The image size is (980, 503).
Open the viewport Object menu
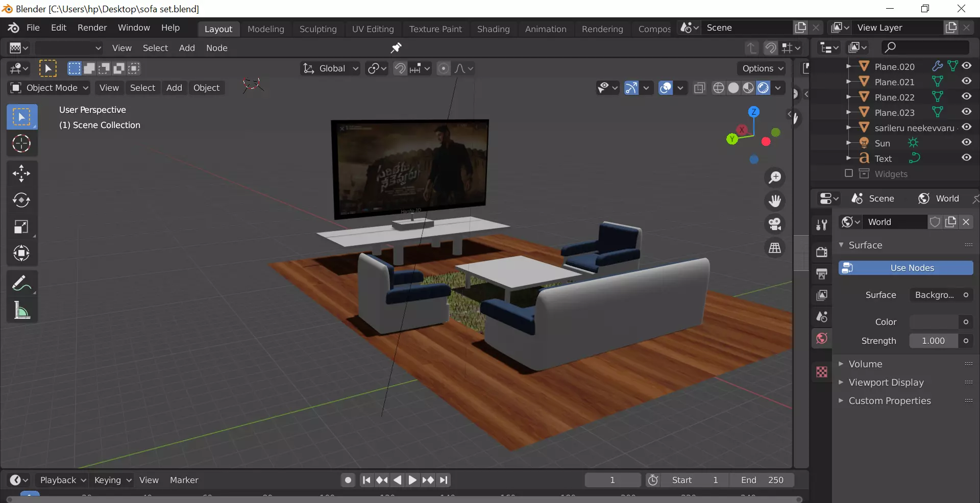point(206,88)
